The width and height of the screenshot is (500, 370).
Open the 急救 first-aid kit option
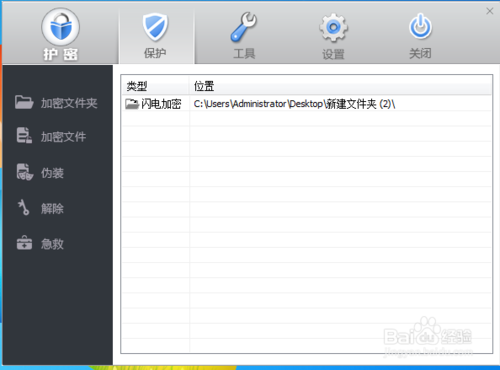pos(40,243)
